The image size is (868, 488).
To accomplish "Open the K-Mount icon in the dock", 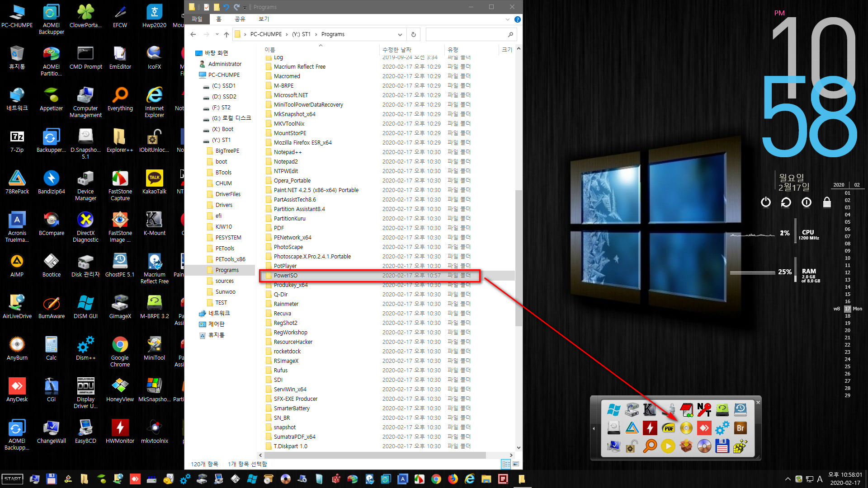I will pos(650,410).
